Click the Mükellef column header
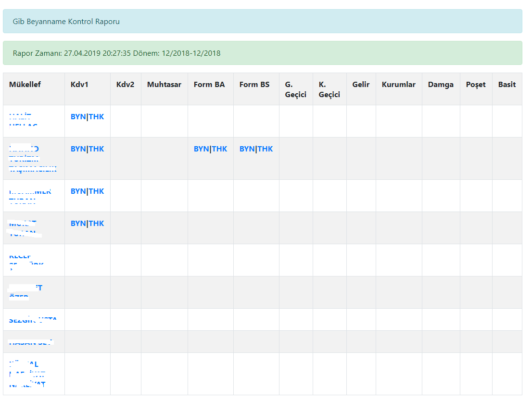Screen dimensions: 532x401 pyautogui.click(x=25, y=85)
